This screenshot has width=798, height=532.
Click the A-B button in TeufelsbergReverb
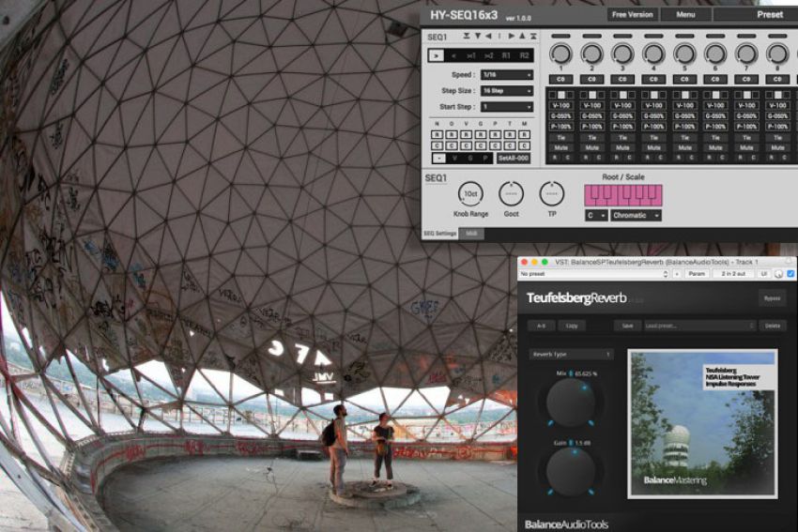(x=541, y=326)
